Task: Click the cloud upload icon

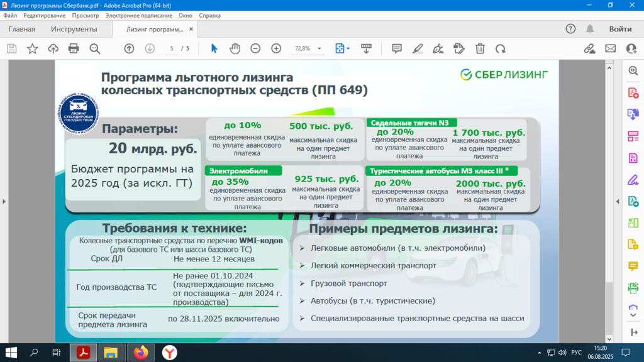Action: 53,48
